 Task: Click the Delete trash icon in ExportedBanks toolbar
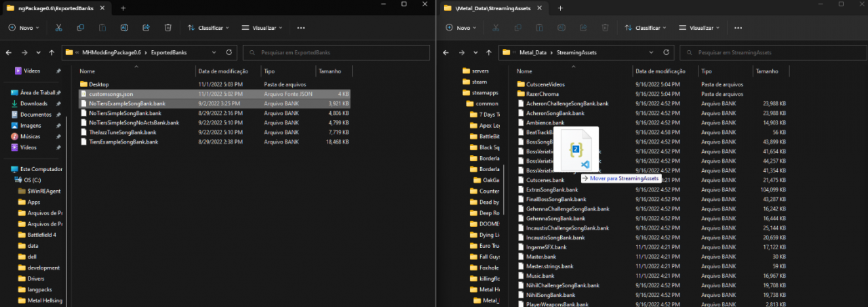(x=167, y=28)
